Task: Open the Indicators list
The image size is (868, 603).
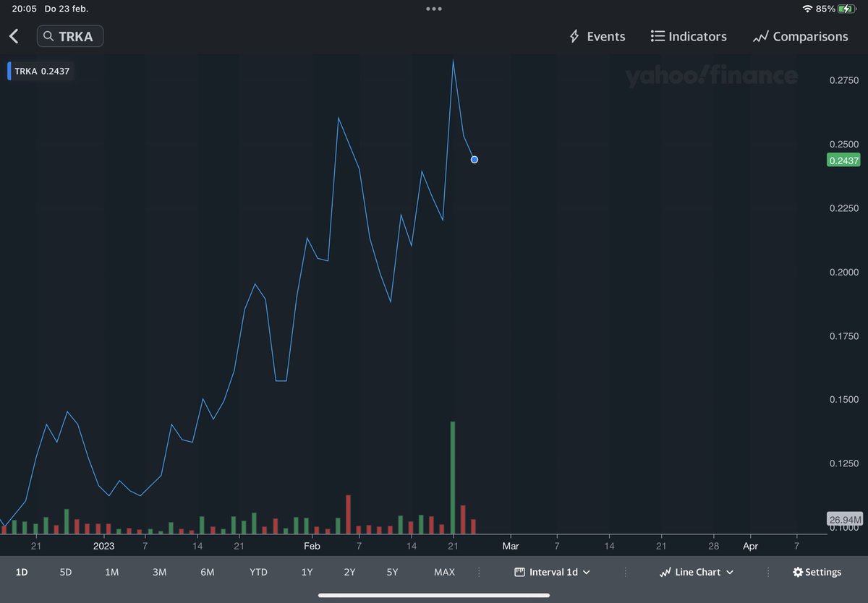Action: (689, 36)
